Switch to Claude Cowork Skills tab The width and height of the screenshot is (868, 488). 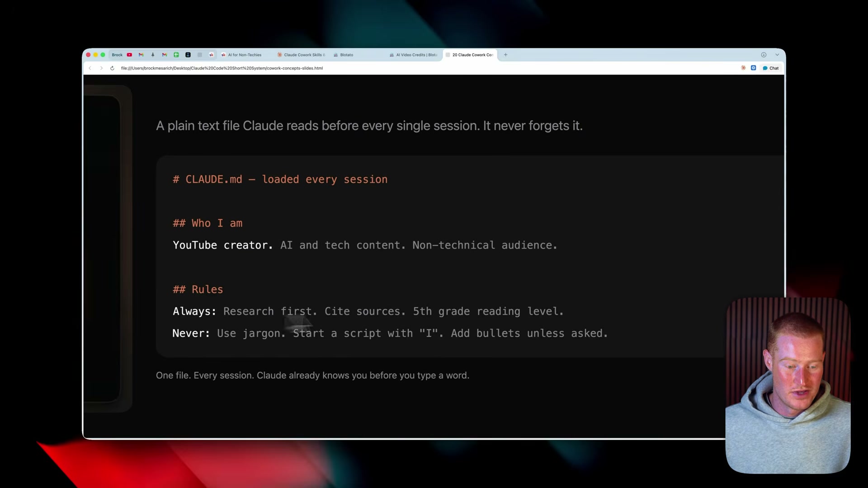pos(303,55)
